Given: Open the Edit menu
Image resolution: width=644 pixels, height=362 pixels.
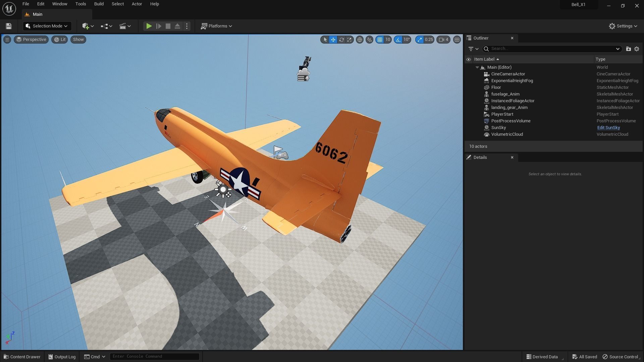Looking at the screenshot, I should pyautogui.click(x=41, y=4).
